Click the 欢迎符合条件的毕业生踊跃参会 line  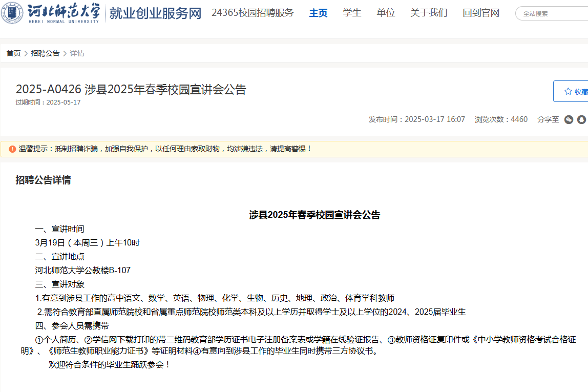click(x=110, y=365)
